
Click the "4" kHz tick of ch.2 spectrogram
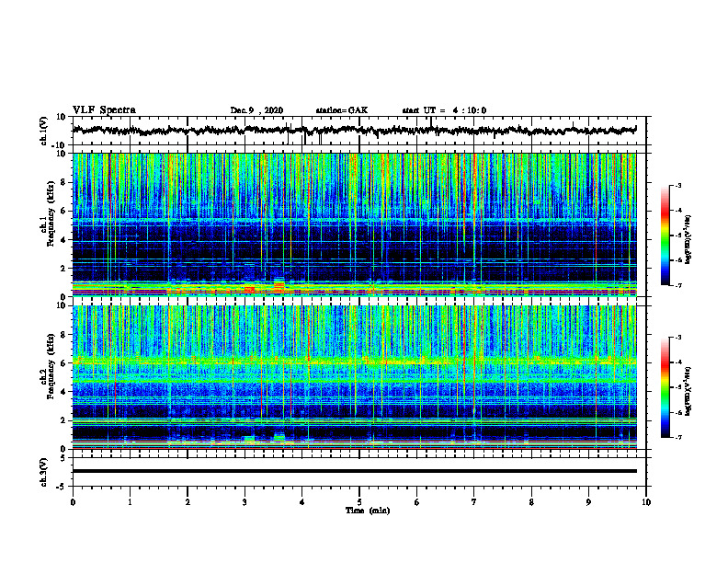pos(64,392)
